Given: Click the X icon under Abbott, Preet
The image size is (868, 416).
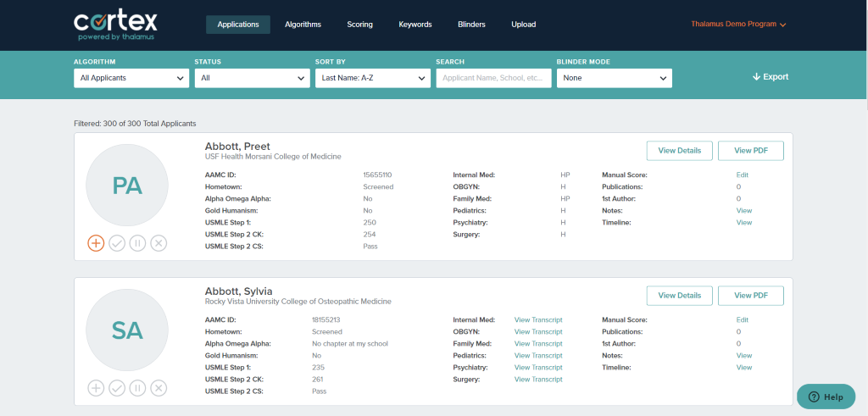Looking at the screenshot, I should 159,243.
